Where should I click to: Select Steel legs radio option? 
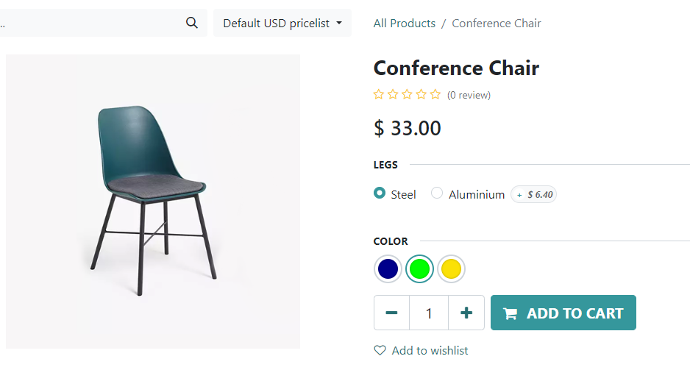pos(379,193)
